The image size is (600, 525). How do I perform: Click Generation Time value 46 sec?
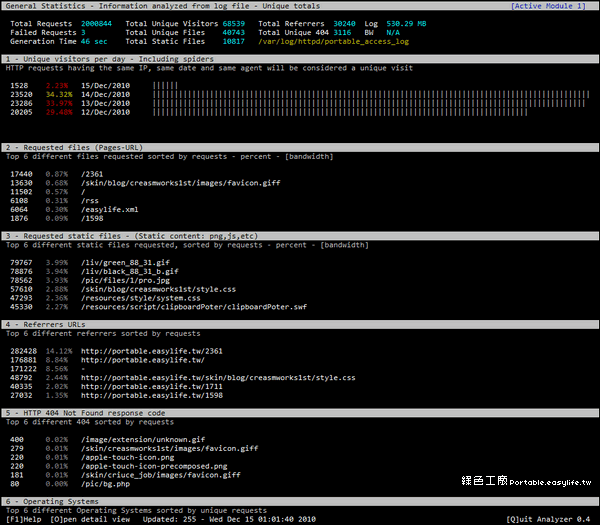(x=94, y=41)
